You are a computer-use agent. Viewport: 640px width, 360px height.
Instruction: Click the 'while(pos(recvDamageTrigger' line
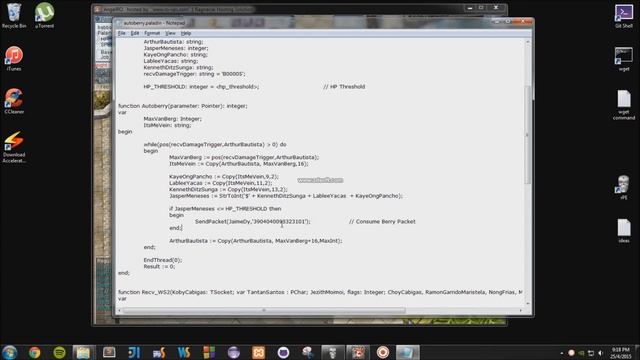[x=215, y=144]
